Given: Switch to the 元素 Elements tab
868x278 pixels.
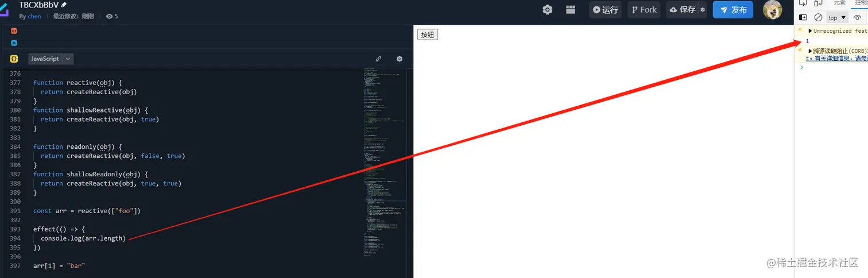Looking at the screenshot, I should [840, 3].
